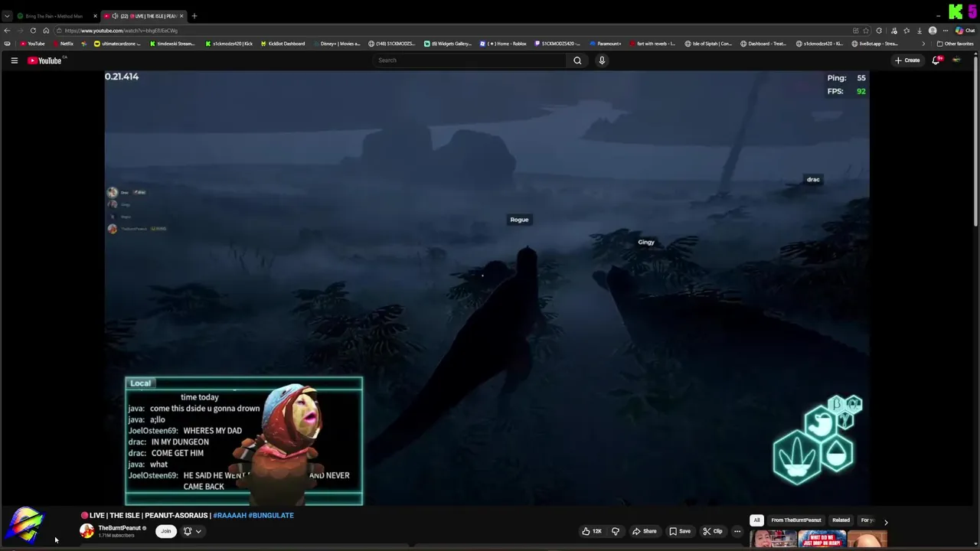Open the Copilot Chat button

(x=965, y=31)
